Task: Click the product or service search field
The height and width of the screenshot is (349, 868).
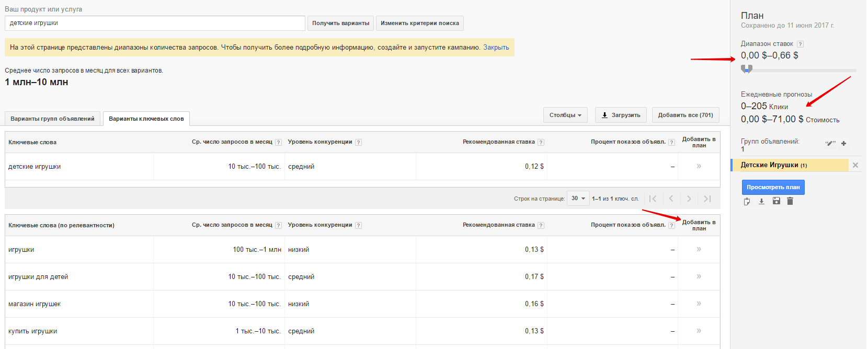Action: click(x=155, y=23)
